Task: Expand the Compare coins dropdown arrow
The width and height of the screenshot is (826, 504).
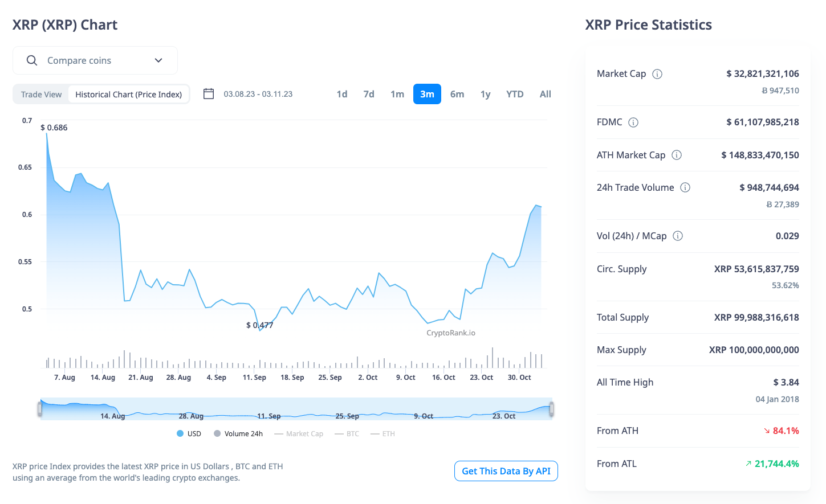Action: (158, 60)
